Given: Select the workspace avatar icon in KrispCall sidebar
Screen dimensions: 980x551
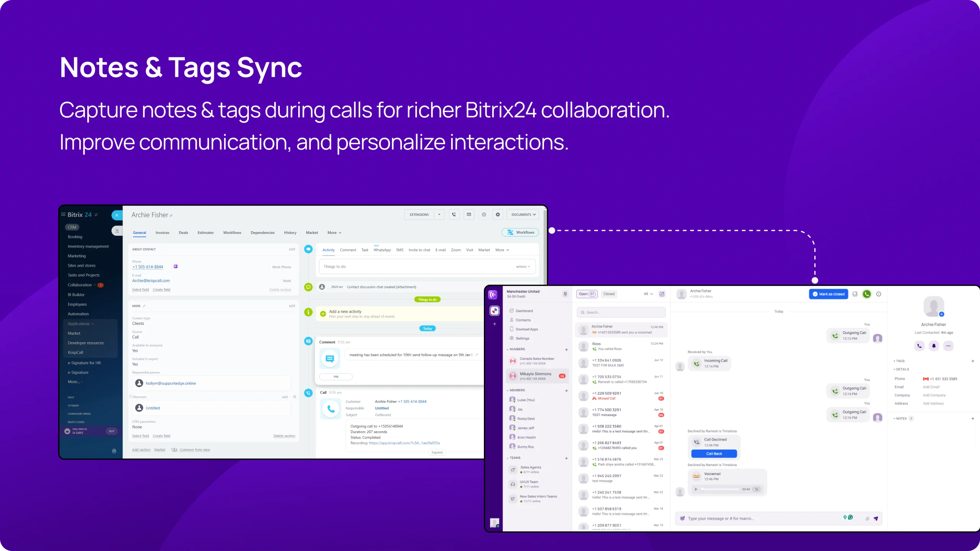Looking at the screenshot, I should click(495, 311).
